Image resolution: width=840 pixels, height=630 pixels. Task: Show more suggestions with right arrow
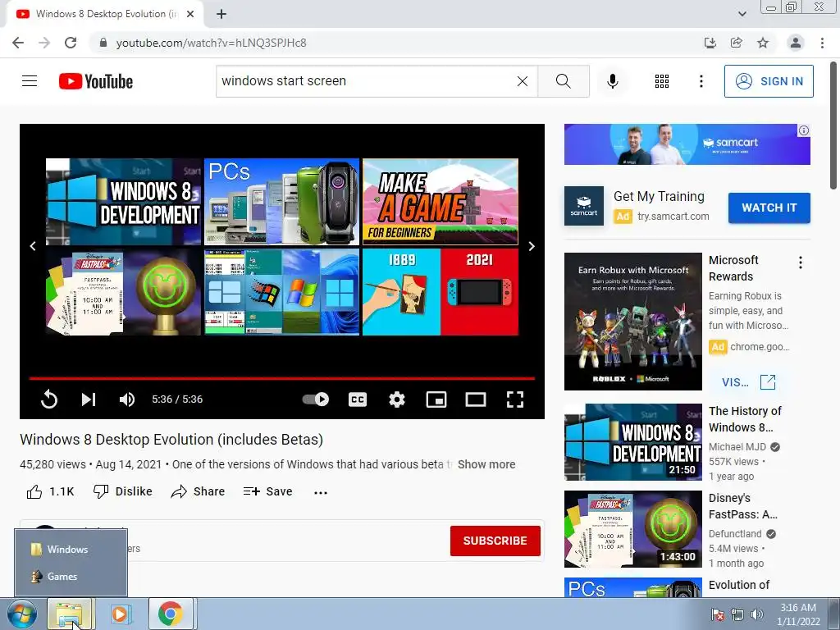pos(532,246)
